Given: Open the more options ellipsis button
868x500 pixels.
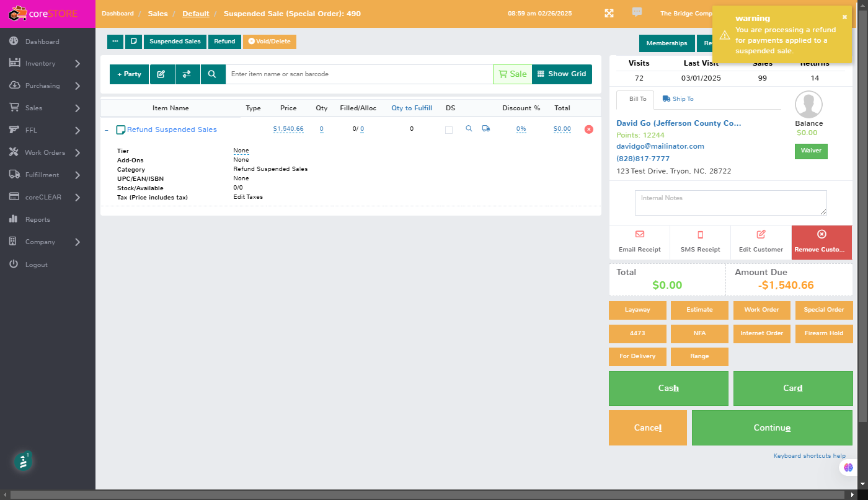Looking at the screenshot, I should (x=115, y=42).
